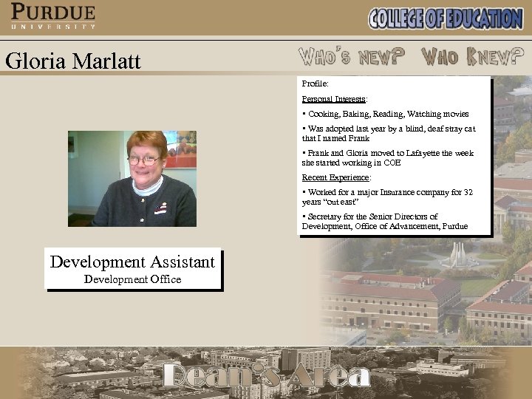Select the moved to Lafayette bullet
The height and width of the screenshot is (399, 532).
point(388,158)
